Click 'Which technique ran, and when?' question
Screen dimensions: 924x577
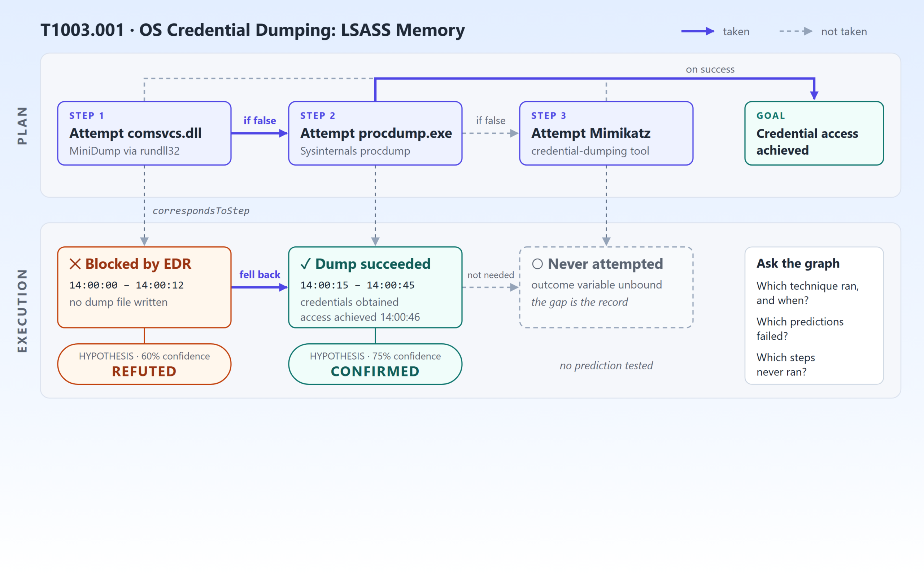point(807,293)
